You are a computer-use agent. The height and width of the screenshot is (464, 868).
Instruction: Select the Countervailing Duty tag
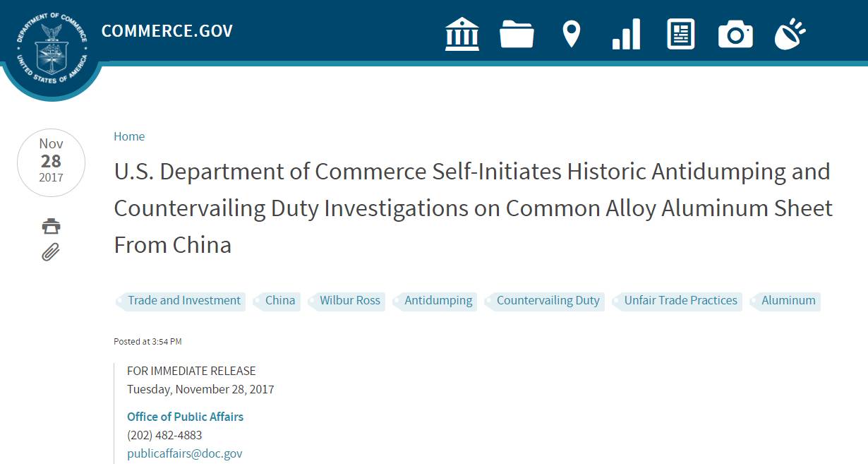tap(545, 301)
